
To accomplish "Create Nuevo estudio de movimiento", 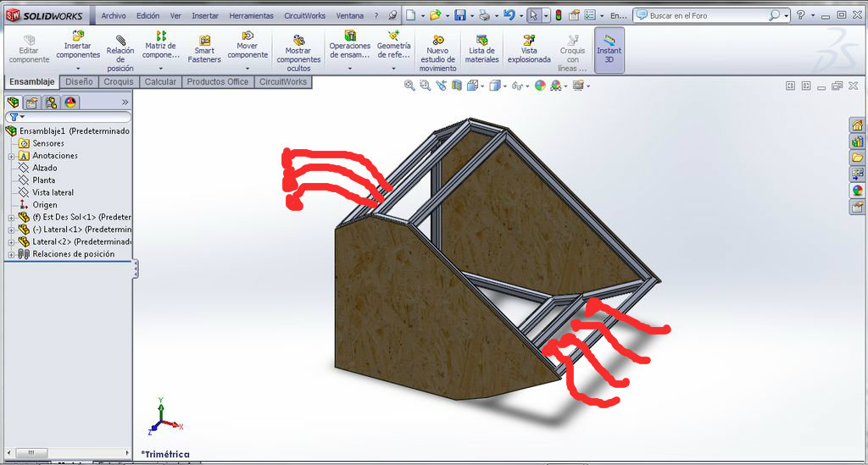I will coord(437,53).
